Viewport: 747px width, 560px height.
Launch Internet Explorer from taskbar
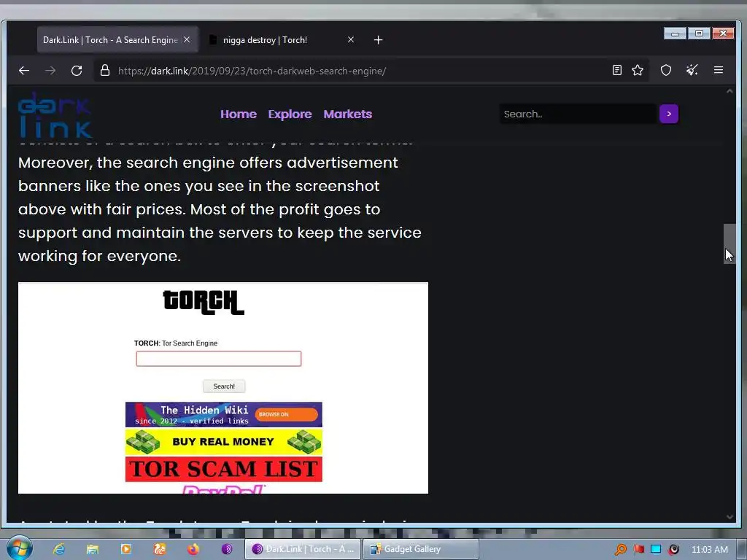point(58,549)
